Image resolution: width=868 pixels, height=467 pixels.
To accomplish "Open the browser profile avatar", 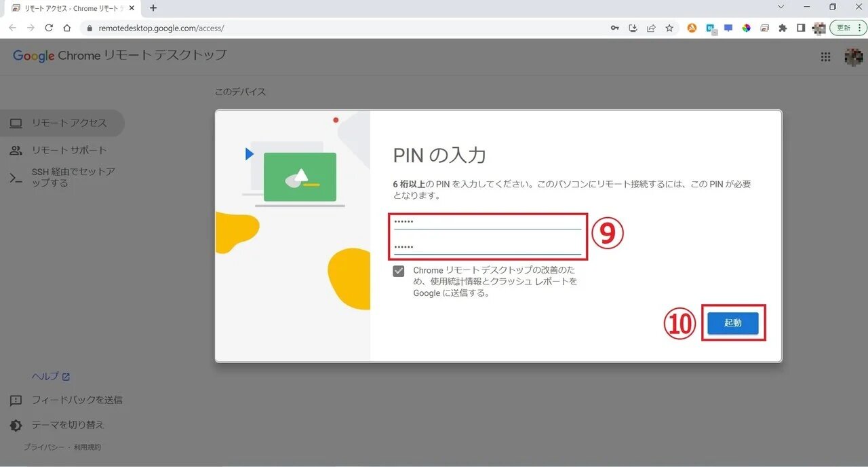I will (x=819, y=28).
